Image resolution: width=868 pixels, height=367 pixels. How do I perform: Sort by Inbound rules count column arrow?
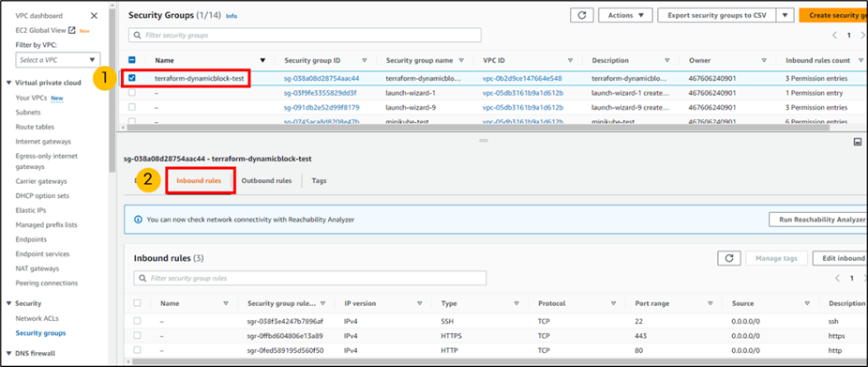click(861, 60)
